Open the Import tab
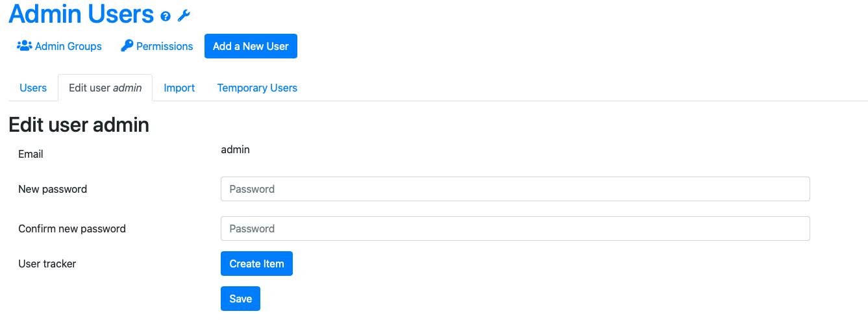This screenshot has height=320, width=868. coord(179,88)
